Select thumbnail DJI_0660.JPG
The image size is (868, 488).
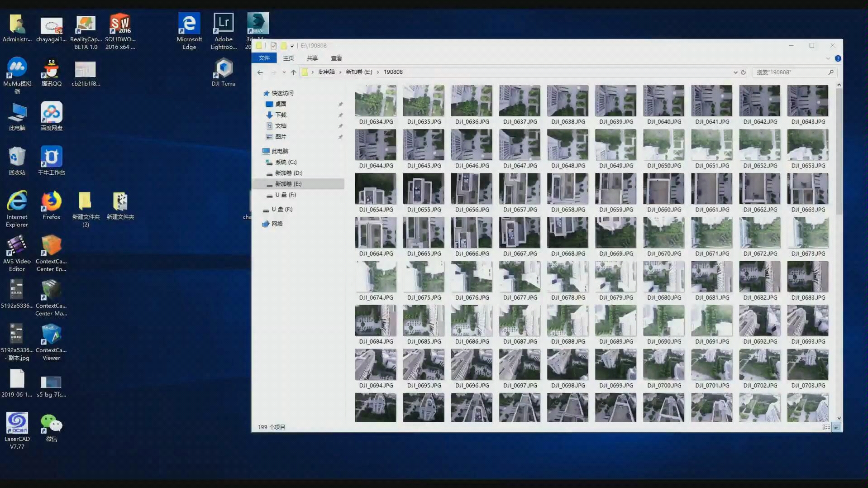click(x=664, y=193)
